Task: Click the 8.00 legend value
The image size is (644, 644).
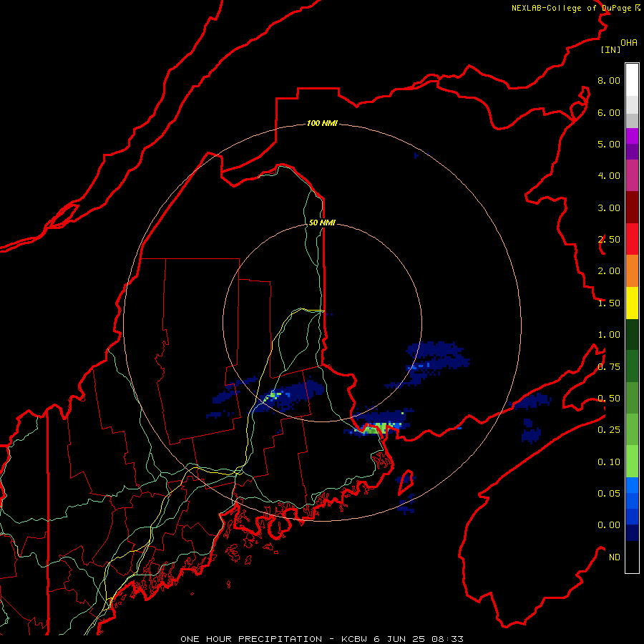Action: [x=609, y=80]
